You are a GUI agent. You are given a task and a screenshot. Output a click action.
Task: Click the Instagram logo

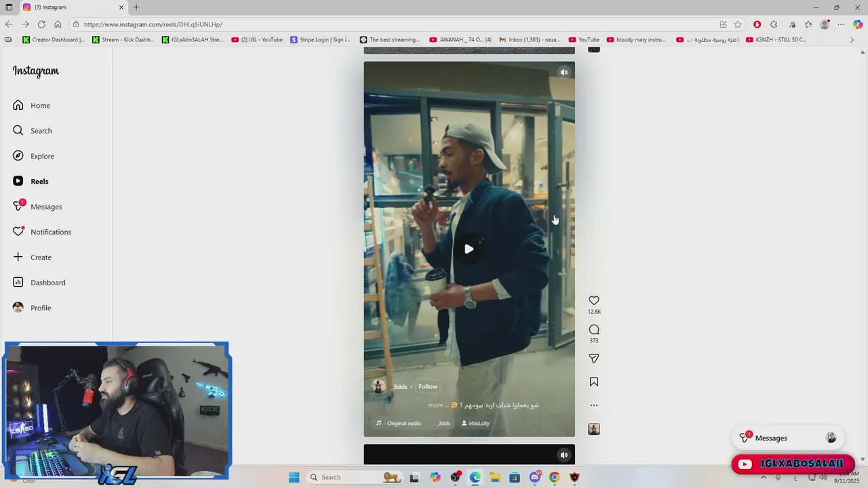coord(35,71)
